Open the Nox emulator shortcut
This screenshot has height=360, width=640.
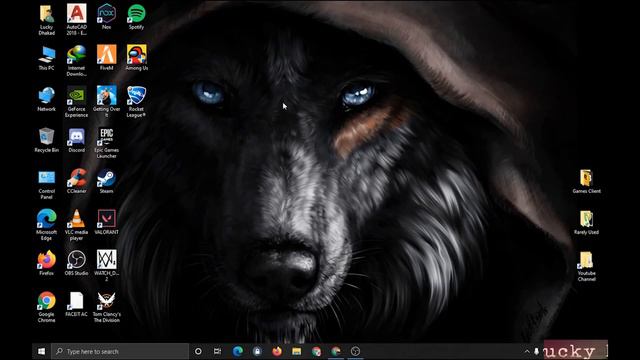pyautogui.click(x=107, y=17)
